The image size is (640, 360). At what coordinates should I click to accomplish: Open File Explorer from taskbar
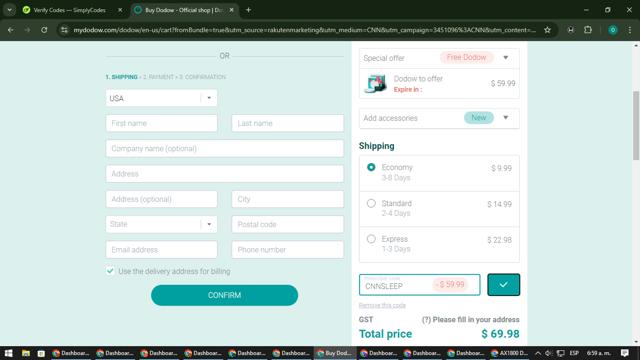tap(26, 353)
